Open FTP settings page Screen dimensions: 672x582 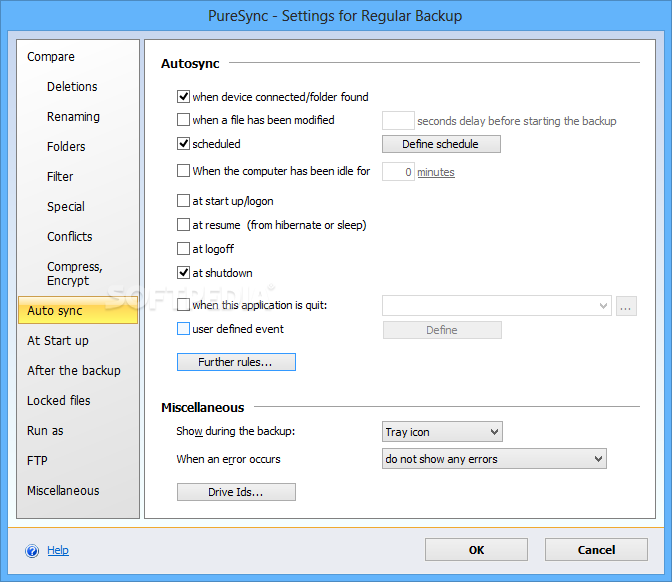[x=37, y=461]
